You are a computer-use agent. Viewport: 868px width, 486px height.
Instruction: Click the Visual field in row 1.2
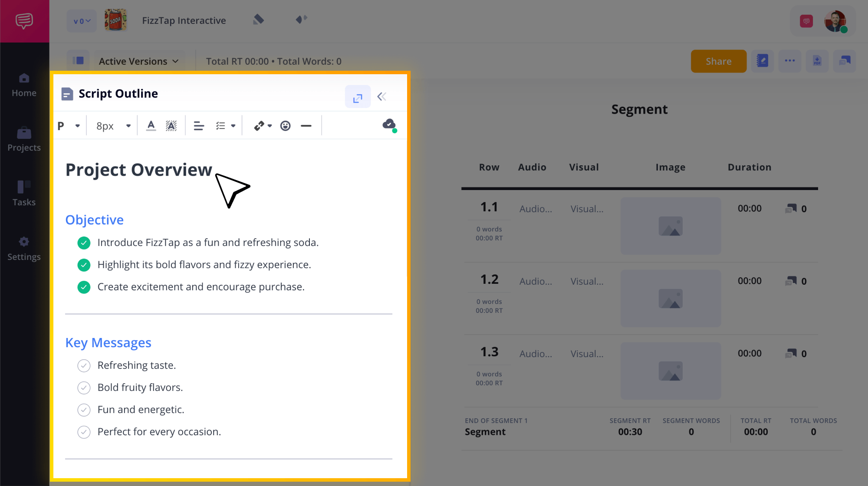coord(587,281)
